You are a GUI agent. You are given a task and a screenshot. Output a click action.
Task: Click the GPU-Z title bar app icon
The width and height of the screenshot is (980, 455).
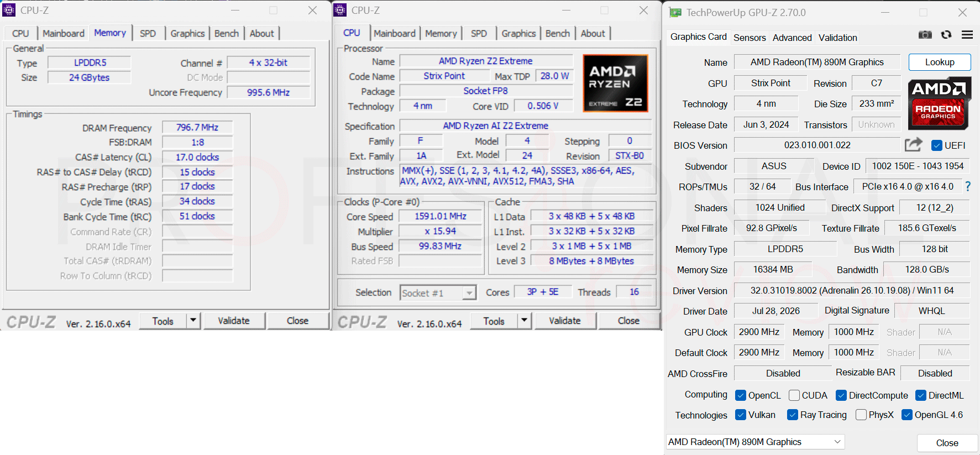675,12
